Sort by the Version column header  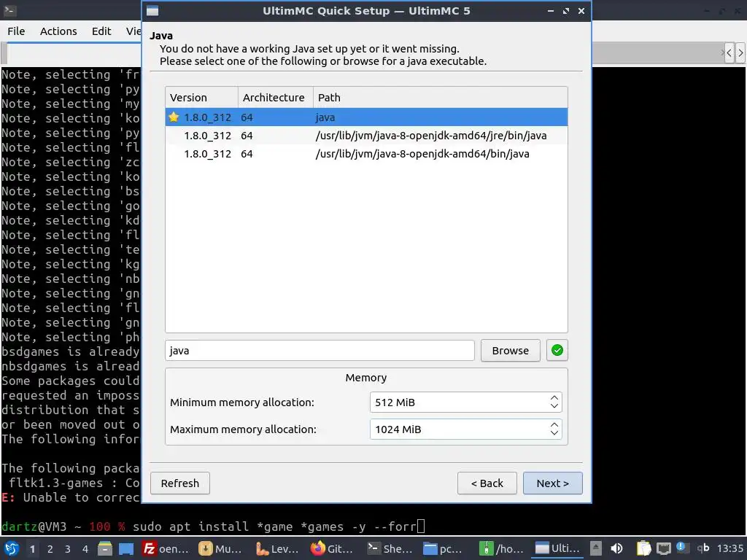pyautogui.click(x=201, y=98)
